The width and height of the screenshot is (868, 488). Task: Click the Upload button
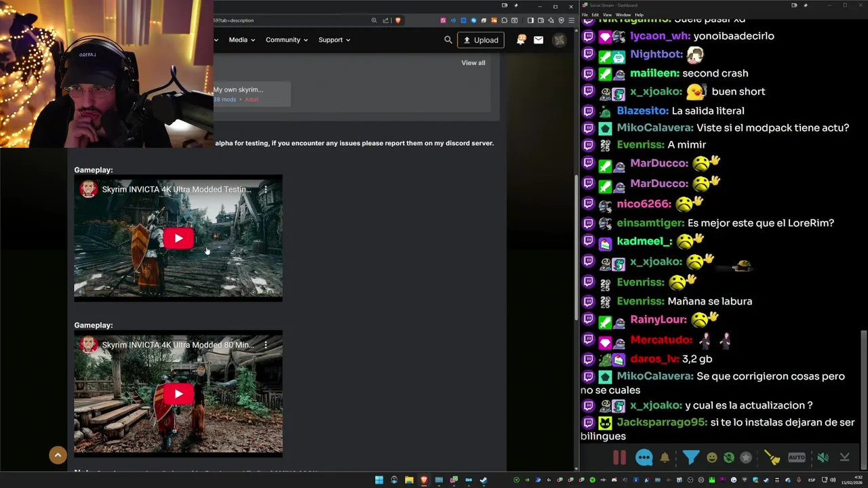pyautogui.click(x=481, y=40)
